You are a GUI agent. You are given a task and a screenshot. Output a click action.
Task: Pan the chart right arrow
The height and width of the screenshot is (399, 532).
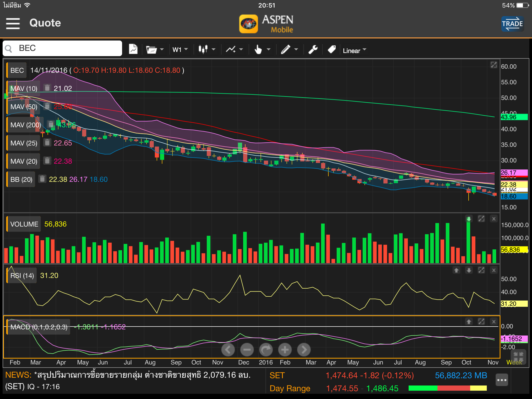(x=304, y=350)
